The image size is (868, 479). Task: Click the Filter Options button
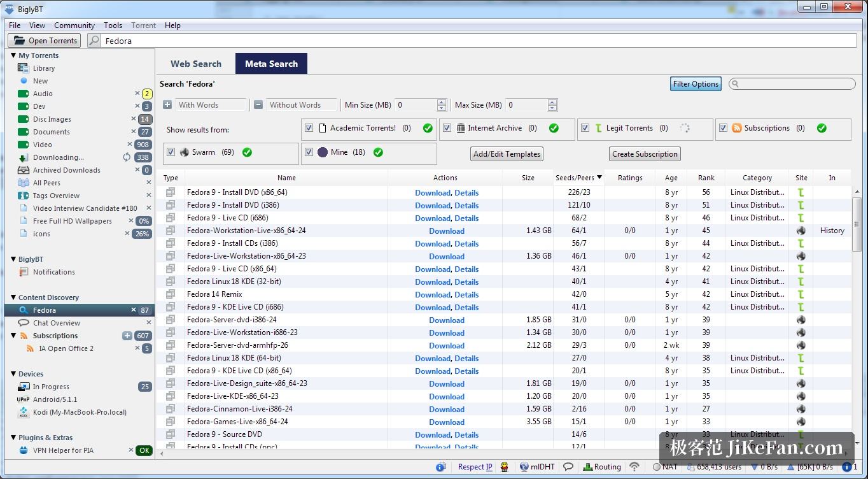pos(696,84)
